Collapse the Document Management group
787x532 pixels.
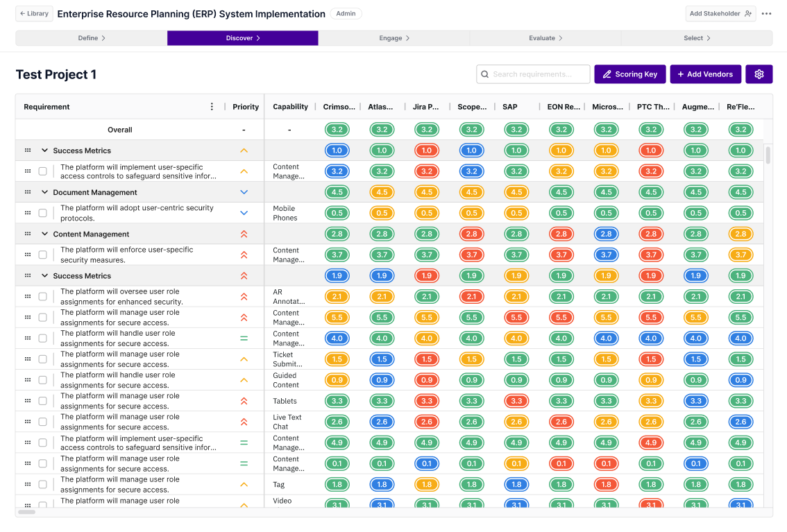45,192
